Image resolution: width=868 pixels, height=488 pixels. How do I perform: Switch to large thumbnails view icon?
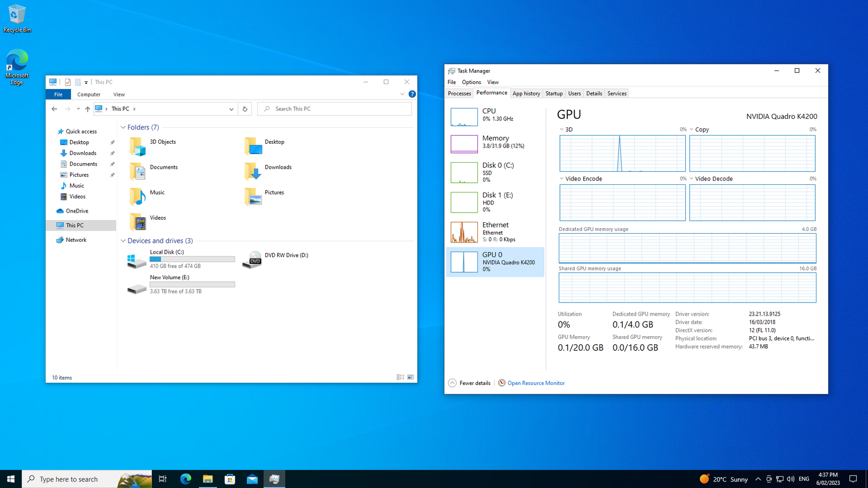pos(411,377)
